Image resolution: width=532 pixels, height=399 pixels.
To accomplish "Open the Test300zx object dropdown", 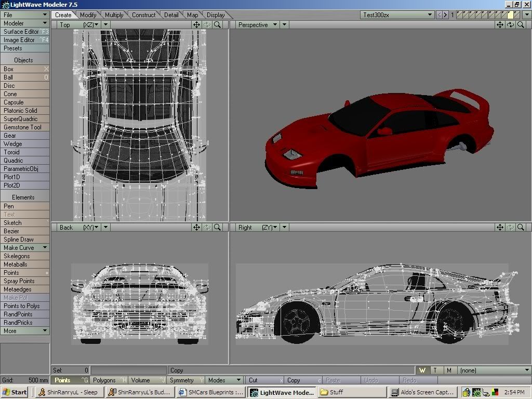I will click(x=430, y=15).
